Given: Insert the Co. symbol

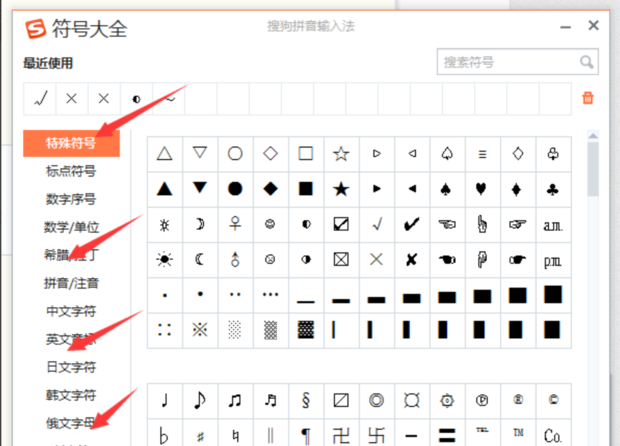Looking at the screenshot, I should 553,435.
